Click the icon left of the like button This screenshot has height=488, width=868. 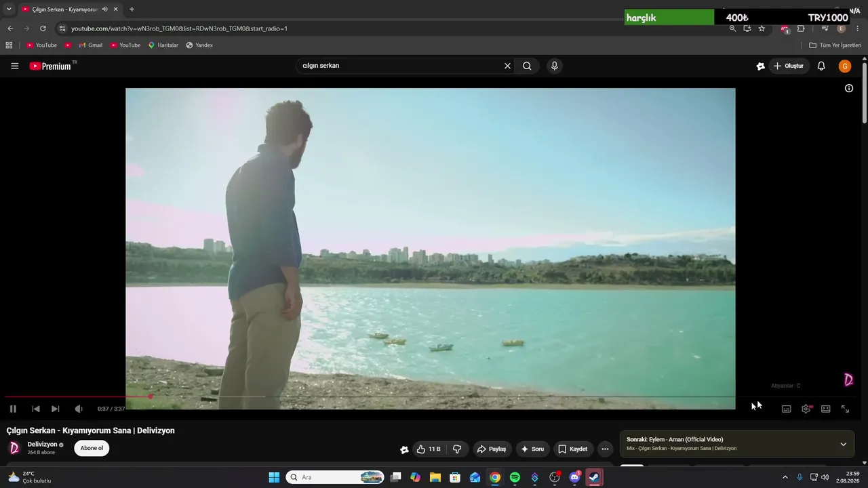(405, 449)
